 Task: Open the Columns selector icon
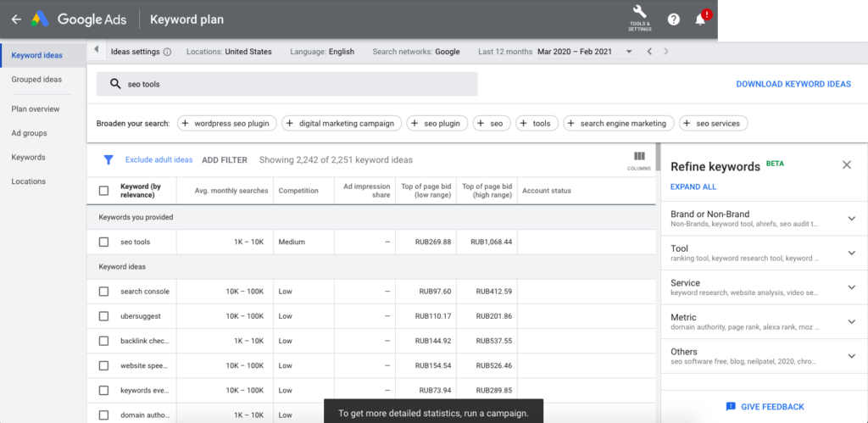click(639, 160)
